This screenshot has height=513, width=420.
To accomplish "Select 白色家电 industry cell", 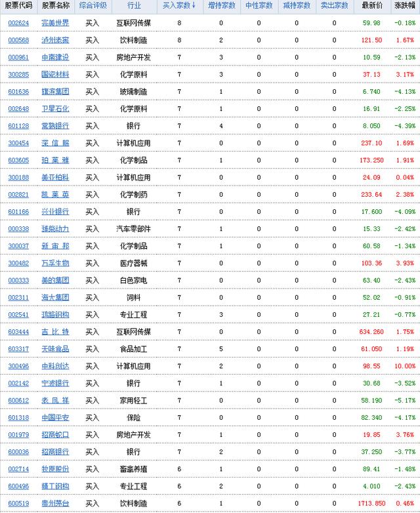I will click(134, 280).
